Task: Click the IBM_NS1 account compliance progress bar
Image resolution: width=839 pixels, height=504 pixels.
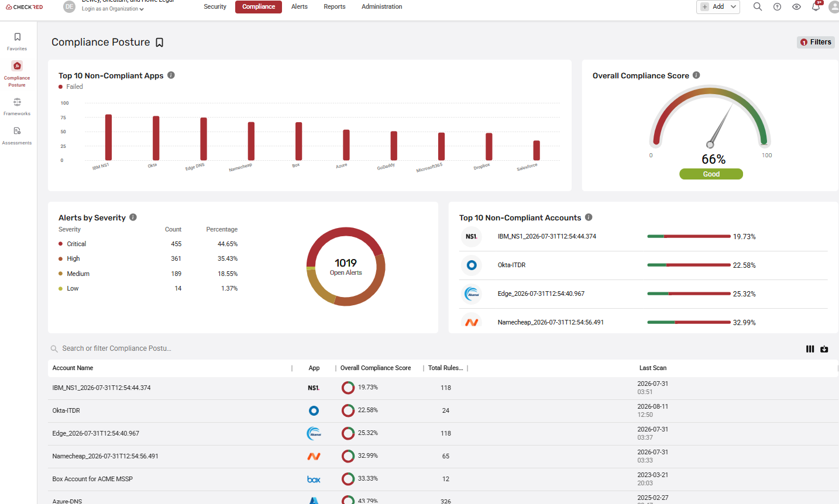Action: click(689, 236)
